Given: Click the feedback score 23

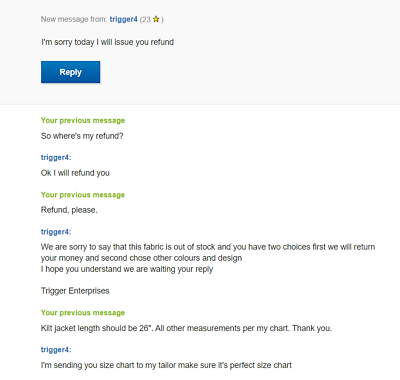Looking at the screenshot, I should (x=145, y=20).
